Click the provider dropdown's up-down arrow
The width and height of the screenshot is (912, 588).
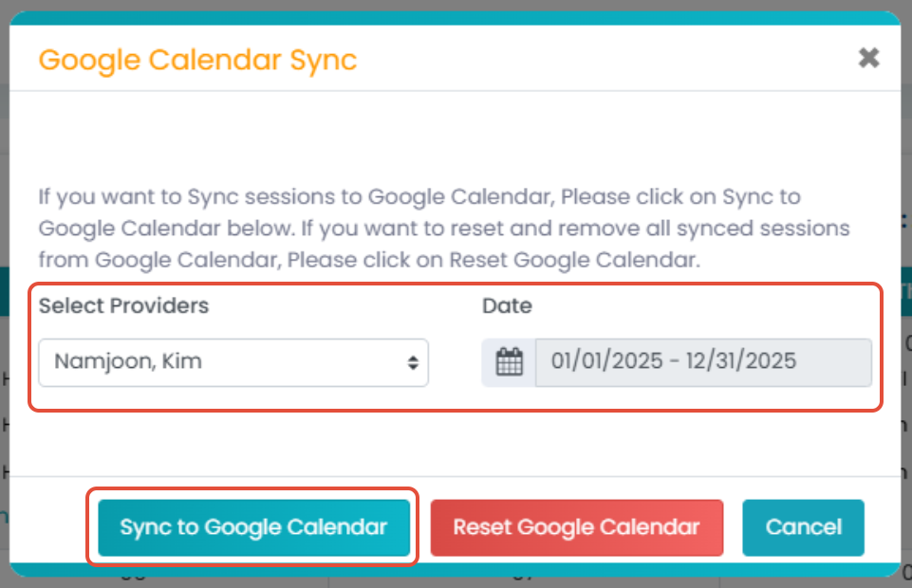[x=413, y=362]
